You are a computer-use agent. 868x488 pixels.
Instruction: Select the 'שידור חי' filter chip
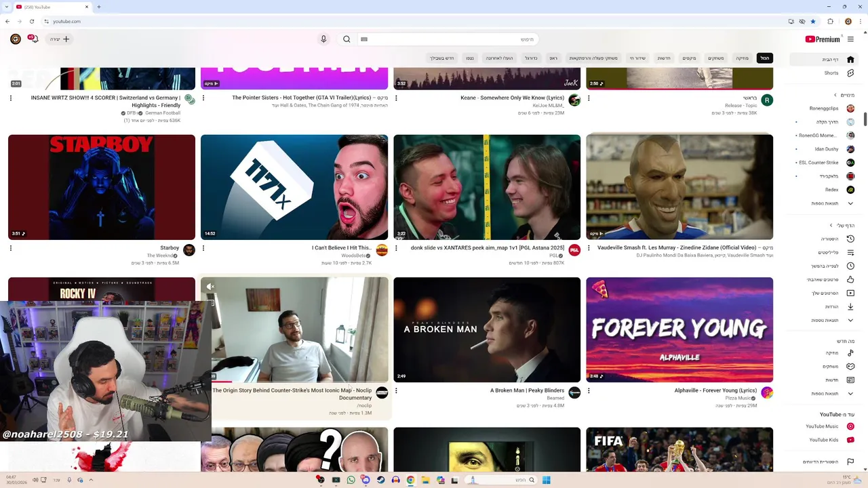[x=637, y=58]
